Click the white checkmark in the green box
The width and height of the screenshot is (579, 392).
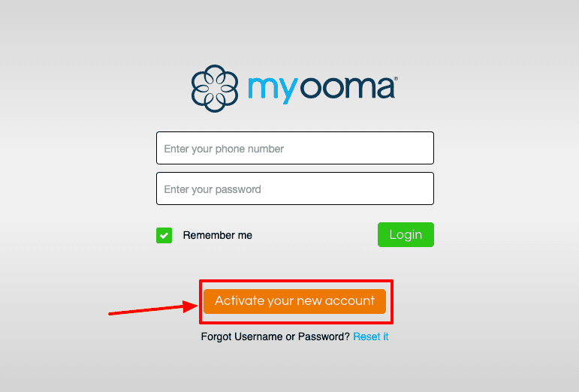164,236
